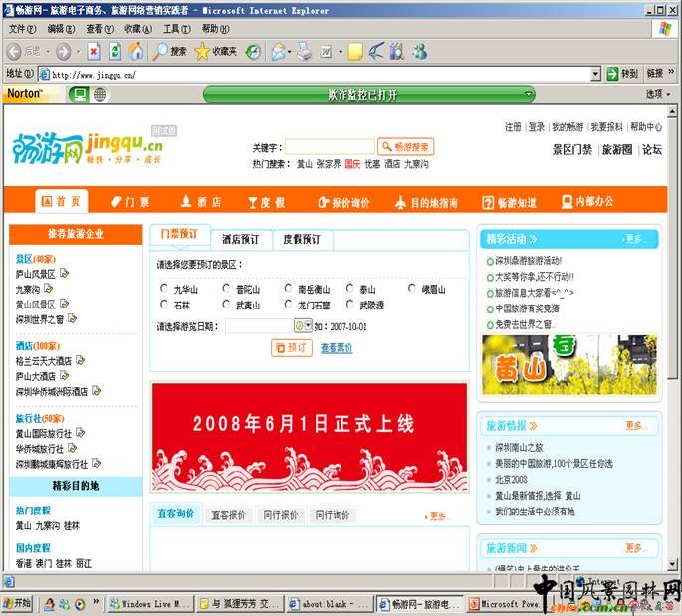
Task: Open the date picker dropdown arrow
Action: [x=308, y=326]
